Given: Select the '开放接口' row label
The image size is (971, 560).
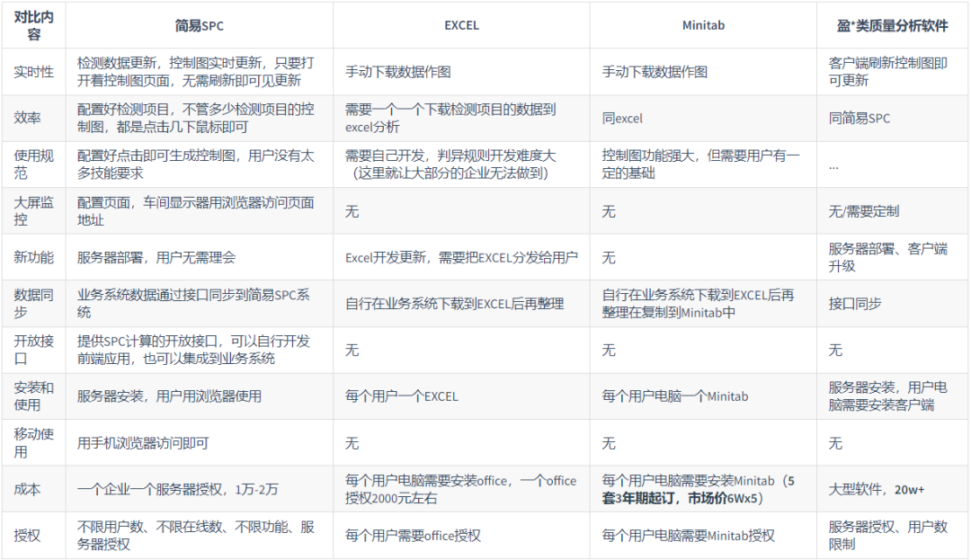Looking at the screenshot, I should coord(34,351).
